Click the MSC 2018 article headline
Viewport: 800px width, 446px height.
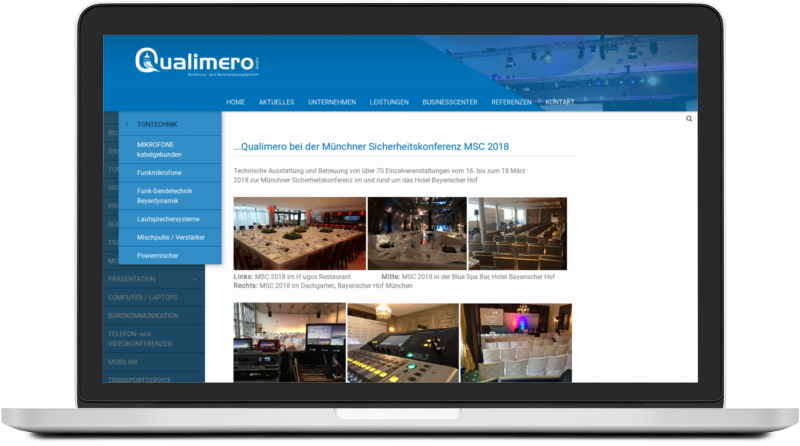coord(371,146)
